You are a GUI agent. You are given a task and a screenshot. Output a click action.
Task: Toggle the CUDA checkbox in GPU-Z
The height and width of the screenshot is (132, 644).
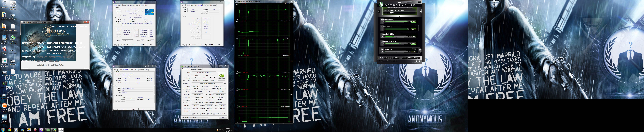201,114
